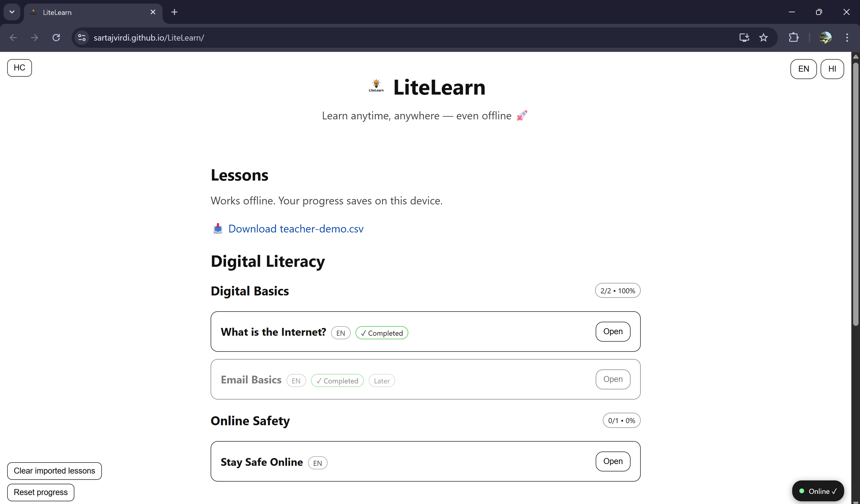Click the install app icon in address bar
The image size is (860, 504).
pos(744,38)
